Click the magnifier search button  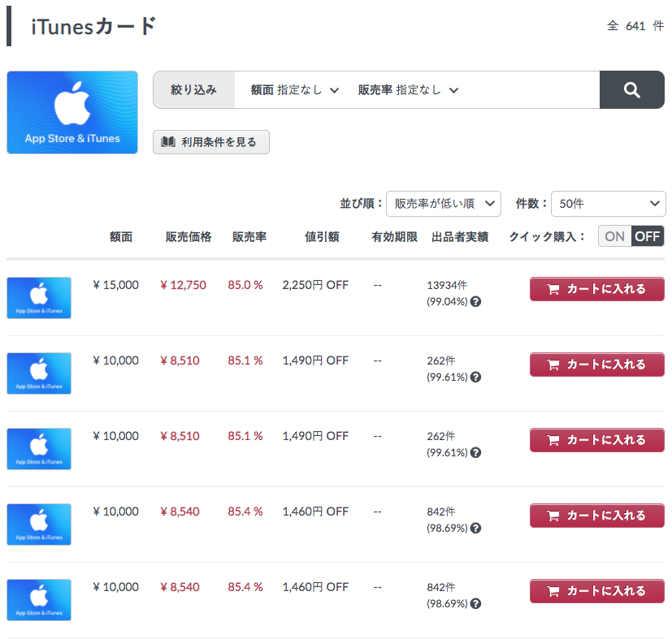(x=631, y=90)
